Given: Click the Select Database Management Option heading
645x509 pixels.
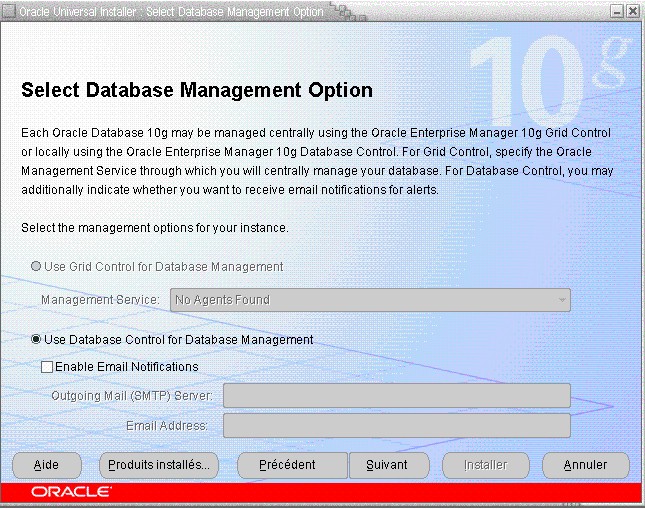Looking at the screenshot, I should point(197,90).
